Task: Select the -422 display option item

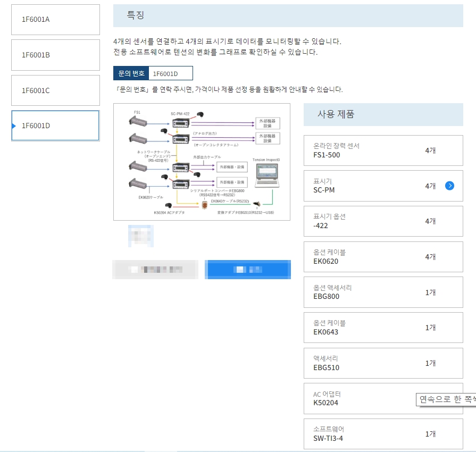Action: 383,221
